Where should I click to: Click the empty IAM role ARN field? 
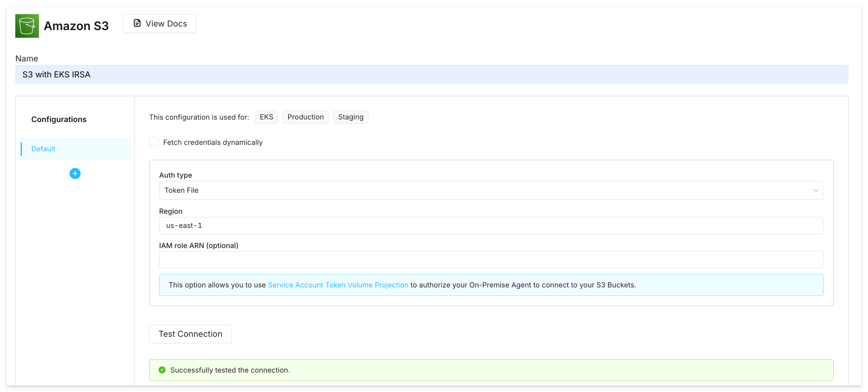pyautogui.click(x=490, y=259)
